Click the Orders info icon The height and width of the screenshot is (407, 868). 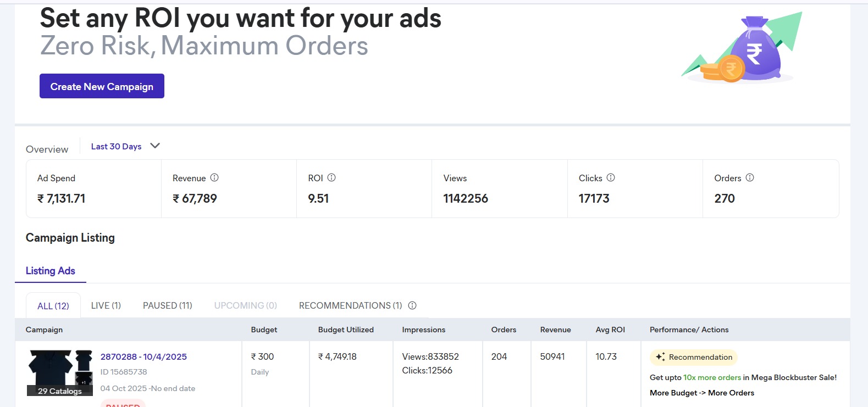tap(750, 177)
